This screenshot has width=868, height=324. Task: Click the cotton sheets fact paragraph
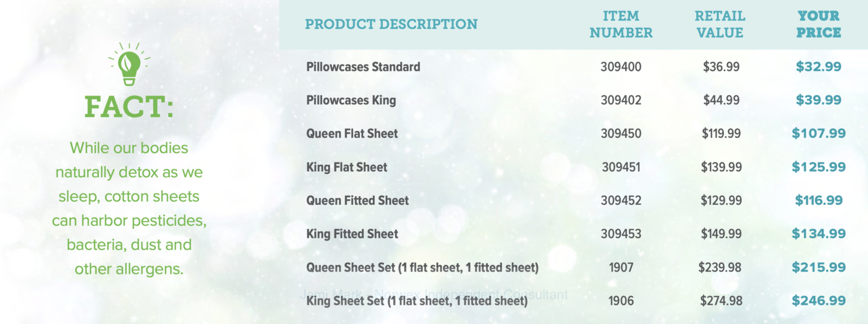129,208
